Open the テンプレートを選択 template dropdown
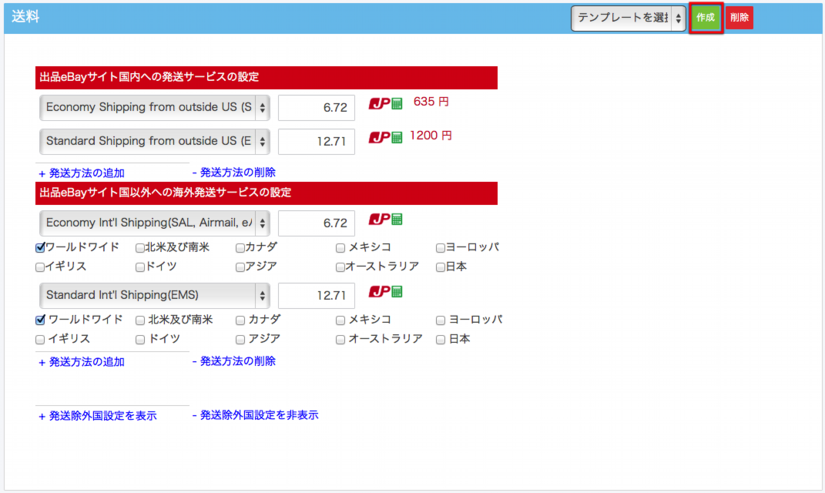This screenshot has height=493, width=825. point(628,18)
